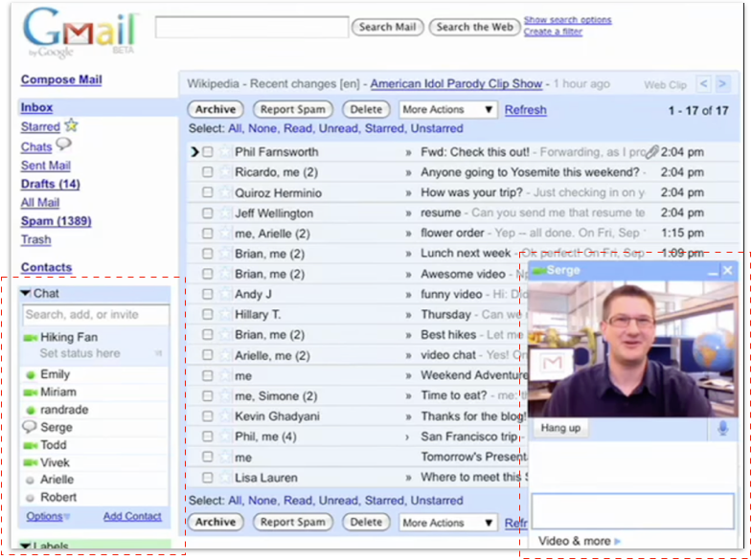Click the green status dot beside randrade

pos(31,411)
